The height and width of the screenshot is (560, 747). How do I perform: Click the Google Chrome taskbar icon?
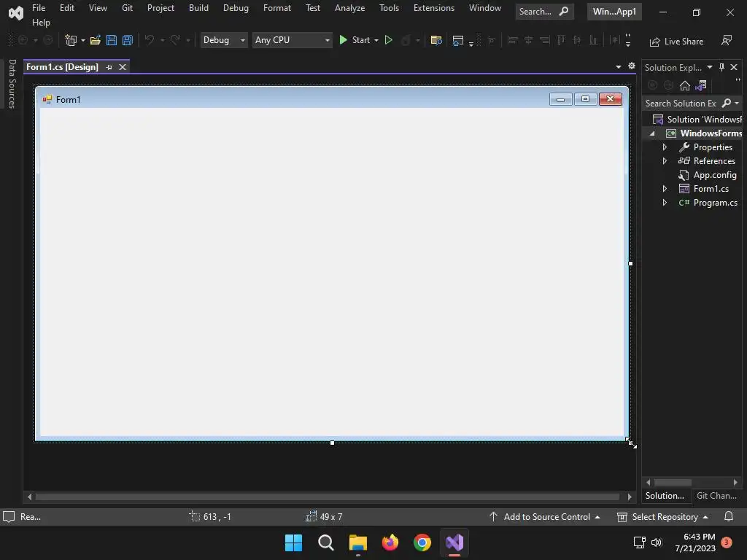pyautogui.click(x=422, y=542)
